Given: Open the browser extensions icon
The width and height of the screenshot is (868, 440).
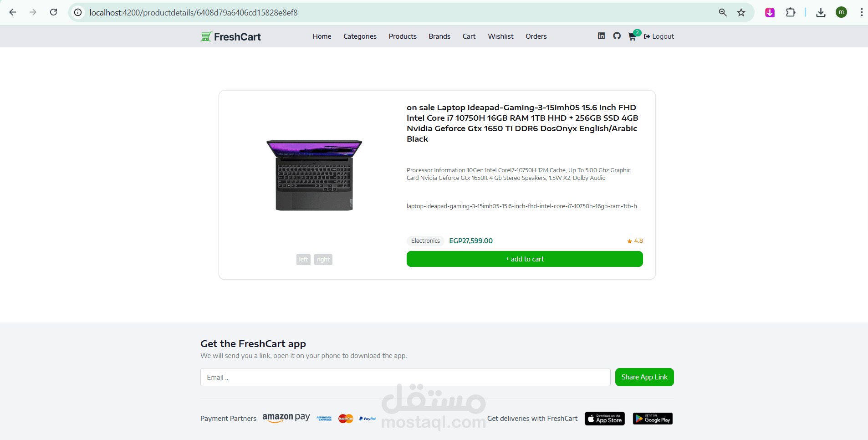Looking at the screenshot, I should pyautogui.click(x=791, y=13).
